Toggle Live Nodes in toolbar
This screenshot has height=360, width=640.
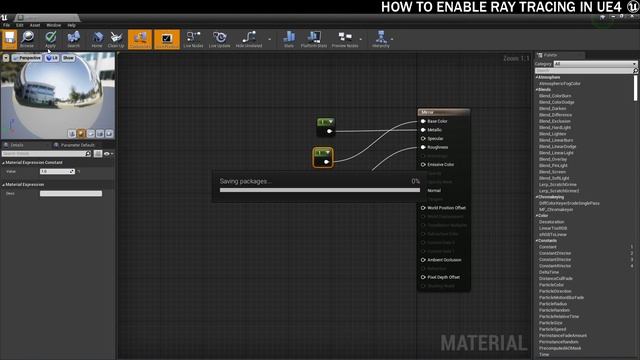point(193,39)
